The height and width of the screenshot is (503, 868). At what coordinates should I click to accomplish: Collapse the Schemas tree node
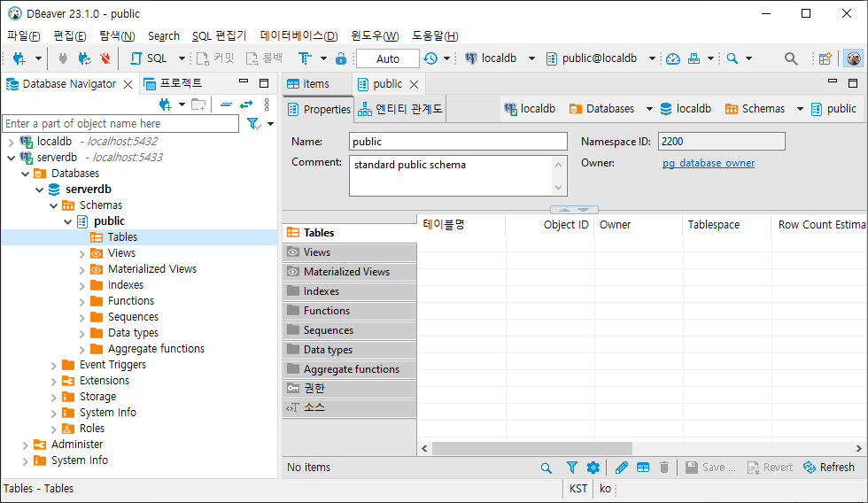point(54,205)
